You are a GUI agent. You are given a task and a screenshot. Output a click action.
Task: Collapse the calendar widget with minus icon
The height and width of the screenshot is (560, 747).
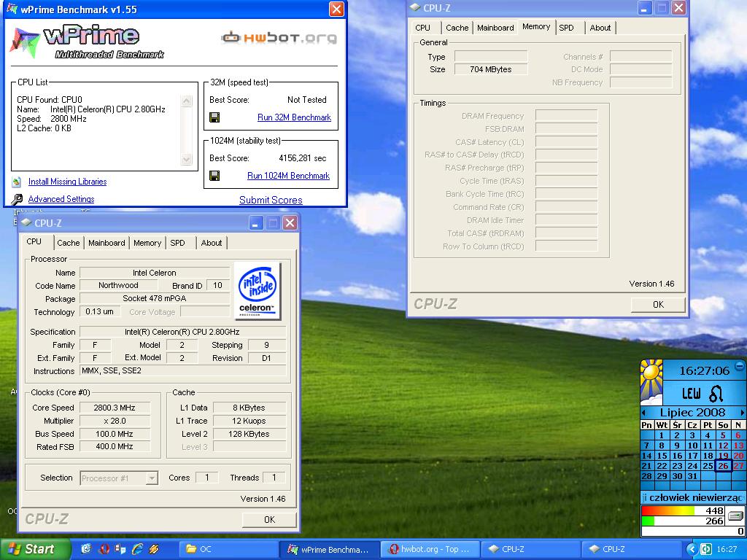(x=739, y=366)
